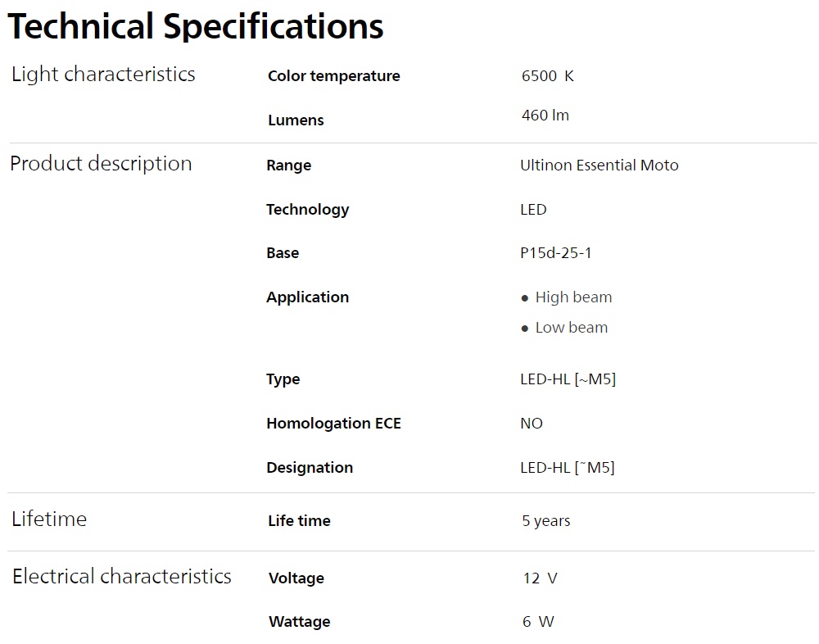Click the Wattage label
Screen dimensions: 819x644
coord(299,622)
